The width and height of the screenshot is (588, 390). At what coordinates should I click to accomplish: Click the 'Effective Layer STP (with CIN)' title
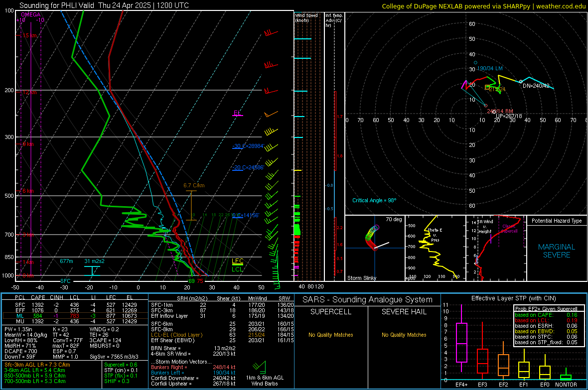click(513, 298)
